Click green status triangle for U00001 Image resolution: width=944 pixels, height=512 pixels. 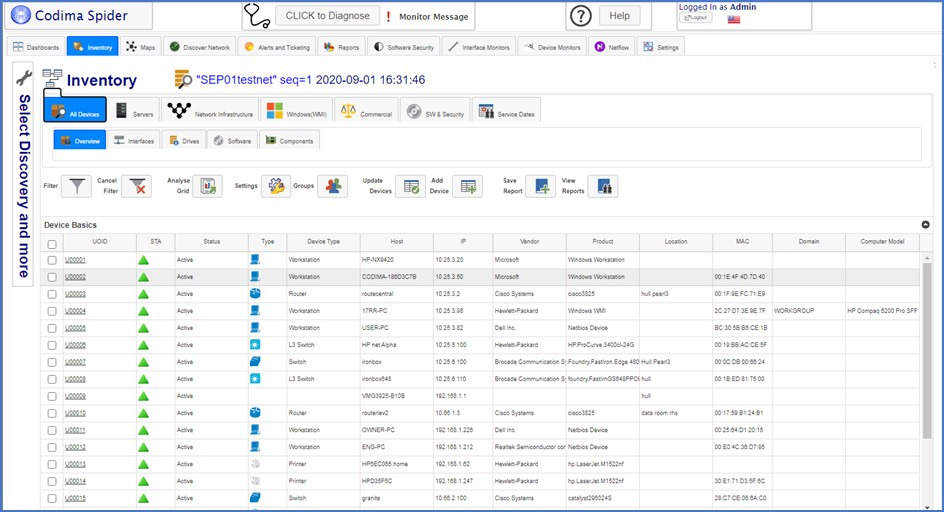coord(143,260)
